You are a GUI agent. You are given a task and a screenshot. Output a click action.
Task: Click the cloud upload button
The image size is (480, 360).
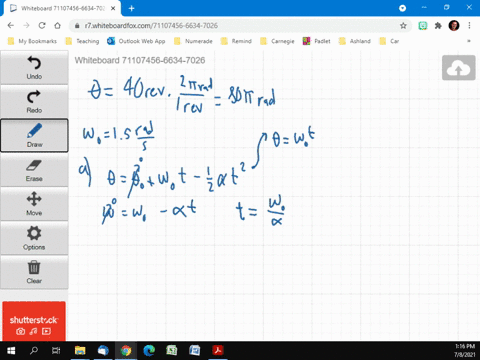point(459,68)
